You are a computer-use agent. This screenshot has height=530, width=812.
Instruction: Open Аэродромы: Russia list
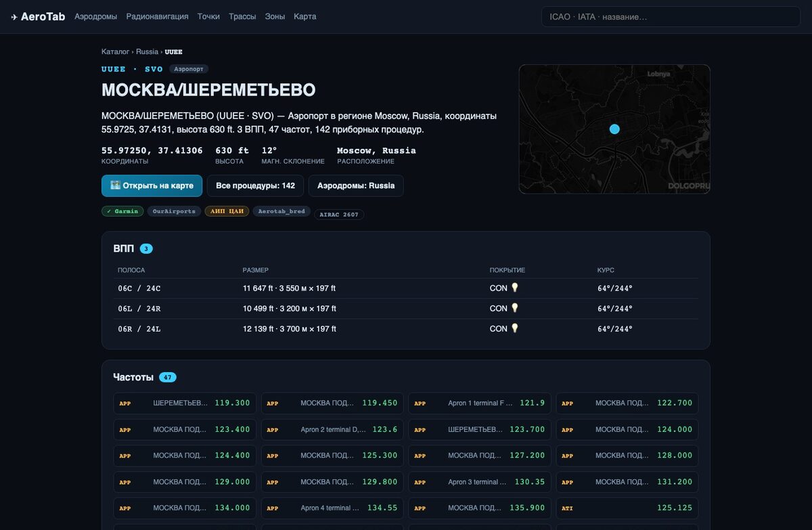pos(356,185)
